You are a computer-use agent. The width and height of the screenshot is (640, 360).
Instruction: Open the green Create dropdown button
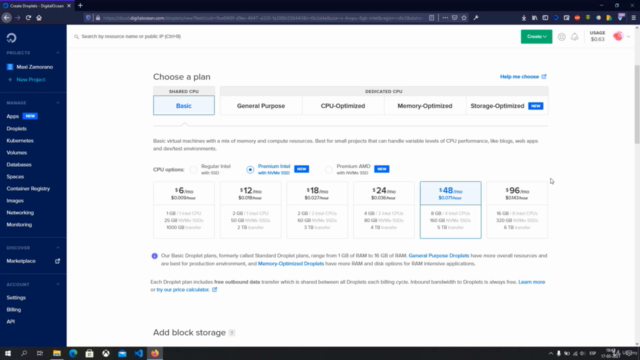pos(536,37)
